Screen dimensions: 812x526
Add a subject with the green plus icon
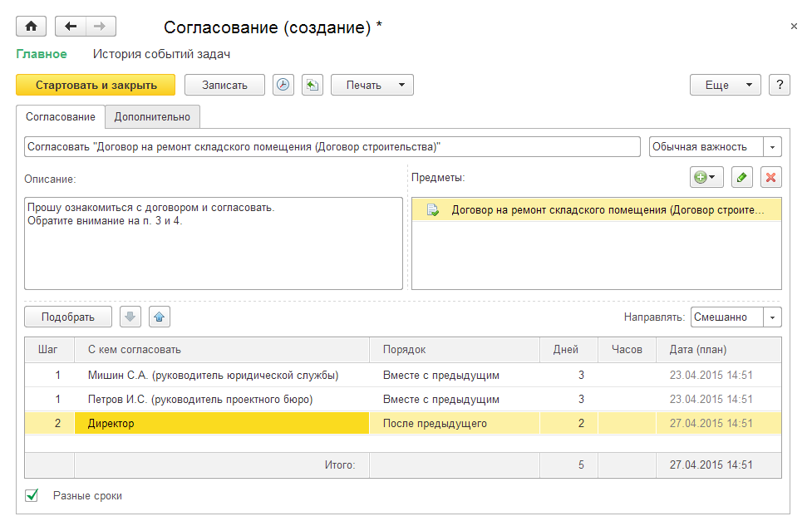click(706, 177)
